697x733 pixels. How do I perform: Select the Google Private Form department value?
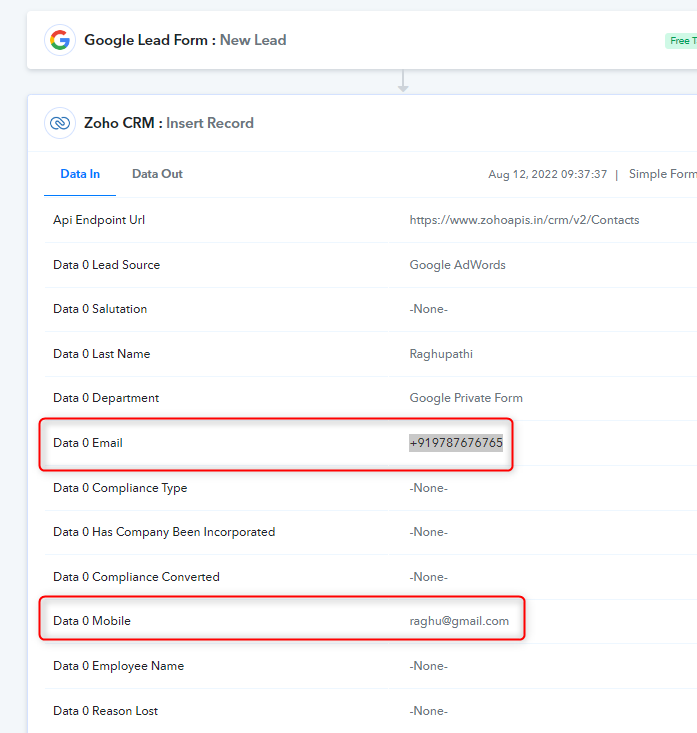(466, 398)
